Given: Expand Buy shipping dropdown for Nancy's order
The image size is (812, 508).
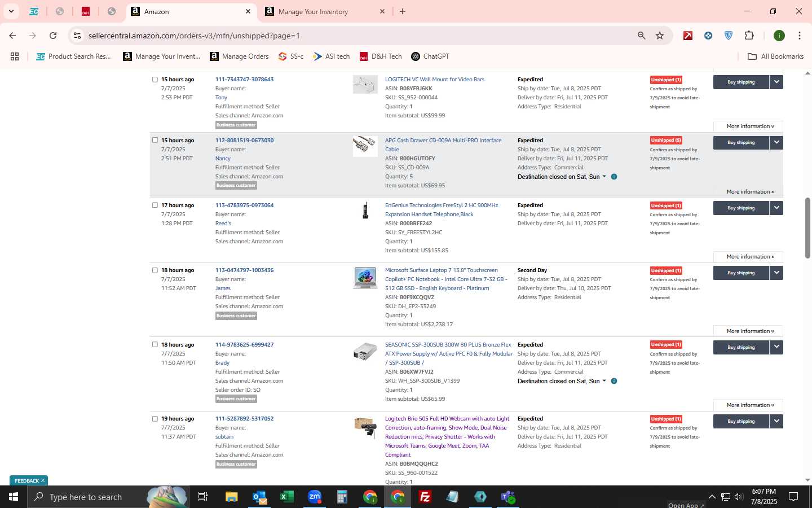Looking at the screenshot, I should [x=776, y=142].
